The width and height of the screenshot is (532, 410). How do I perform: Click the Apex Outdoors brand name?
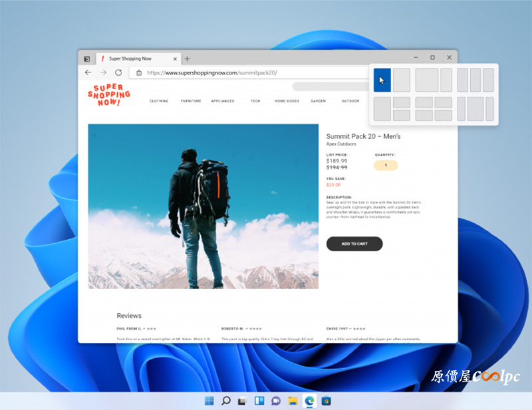[x=341, y=144]
